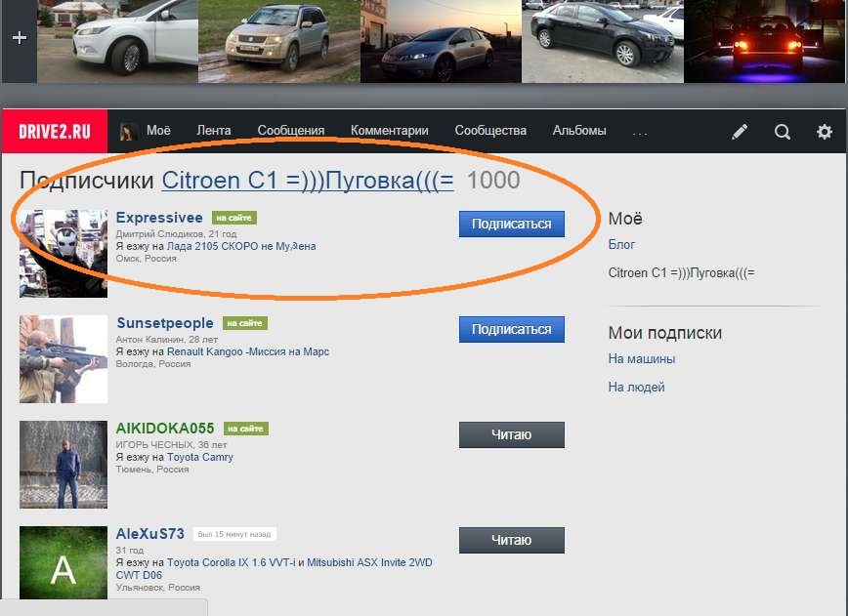Viewport: 848px width, 616px height.
Task: Click Expressivee's на сайте badge
Action: [234, 218]
